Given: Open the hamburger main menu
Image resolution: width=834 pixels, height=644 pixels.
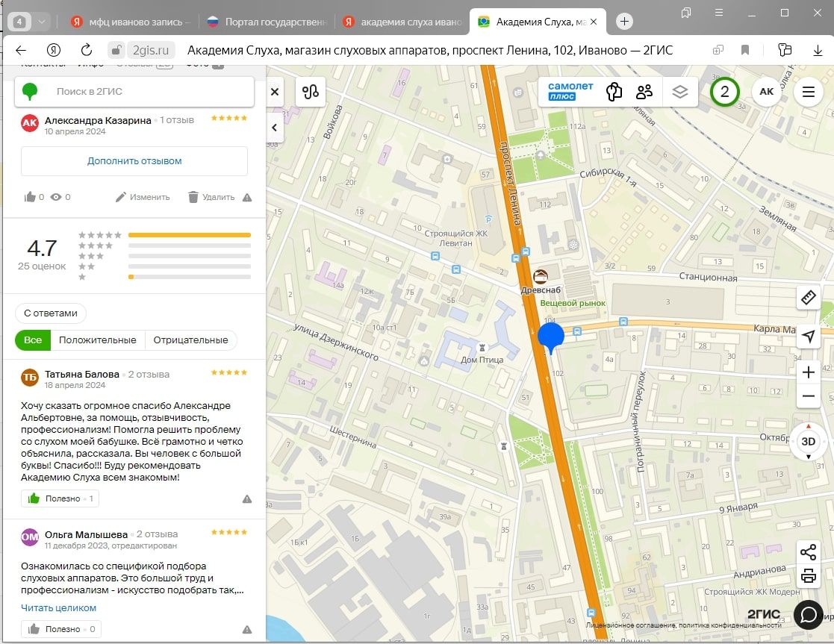Looking at the screenshot, I should pos(808,92).
